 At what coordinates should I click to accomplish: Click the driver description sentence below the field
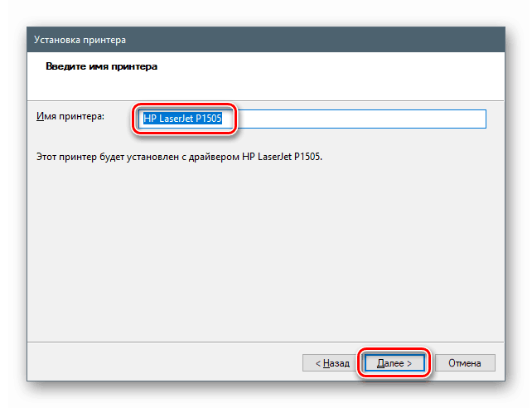tap(177, 155)
